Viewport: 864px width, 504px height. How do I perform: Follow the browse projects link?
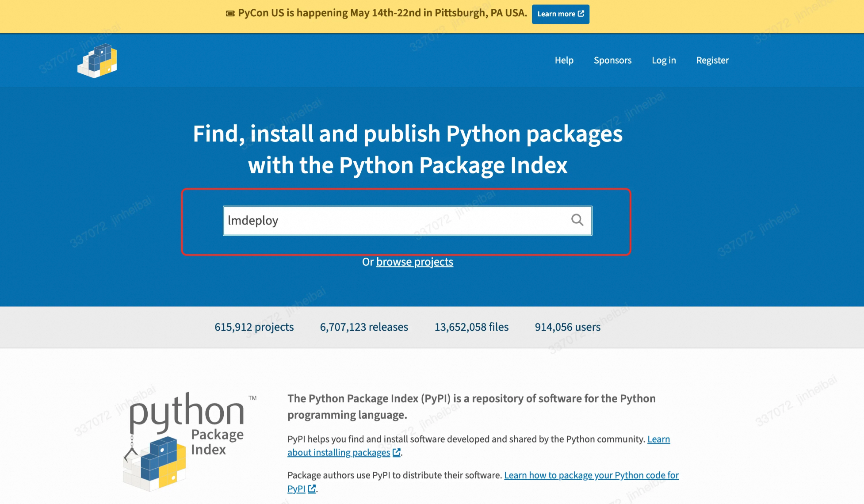pyautogui.click(x=414, y=262)
